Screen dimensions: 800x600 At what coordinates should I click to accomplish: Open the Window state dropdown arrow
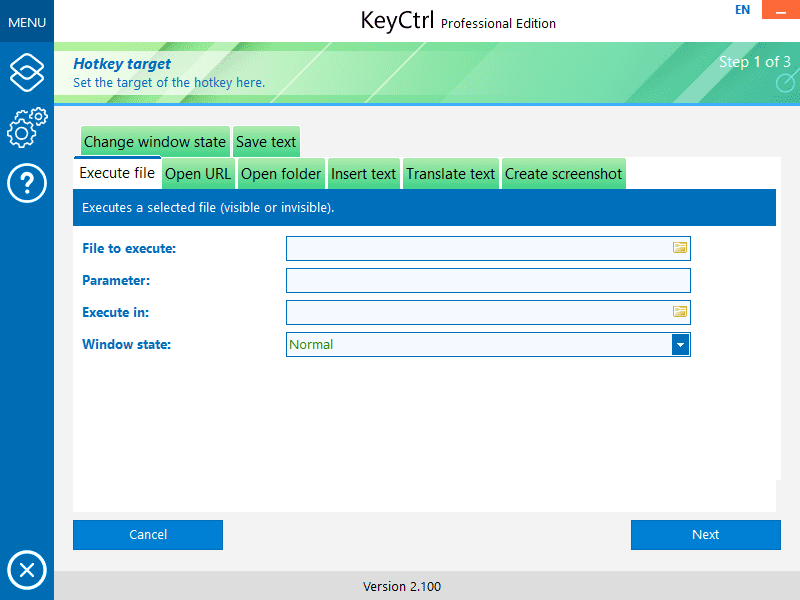(681, 344)
